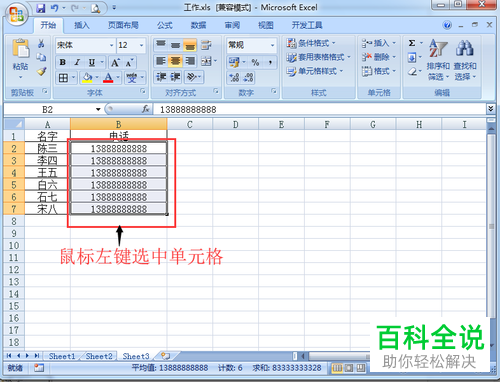Increase indent of cell text
Screen dimensions: 500x382
point(175,77)
